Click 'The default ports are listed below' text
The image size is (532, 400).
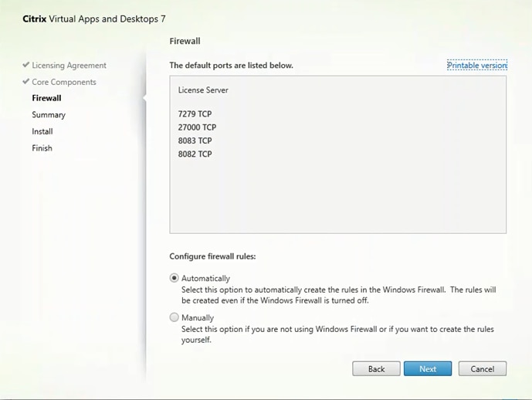[231, 66]
